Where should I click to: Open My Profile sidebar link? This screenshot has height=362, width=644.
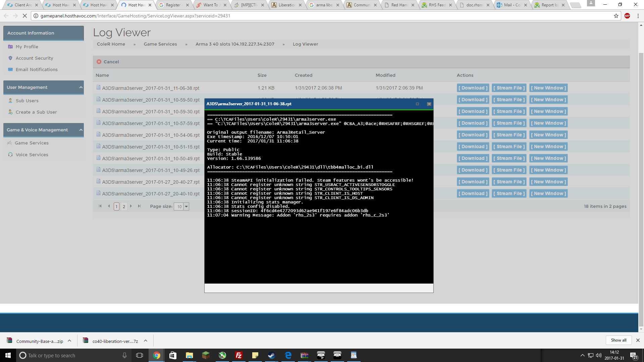tap(27, 47)
